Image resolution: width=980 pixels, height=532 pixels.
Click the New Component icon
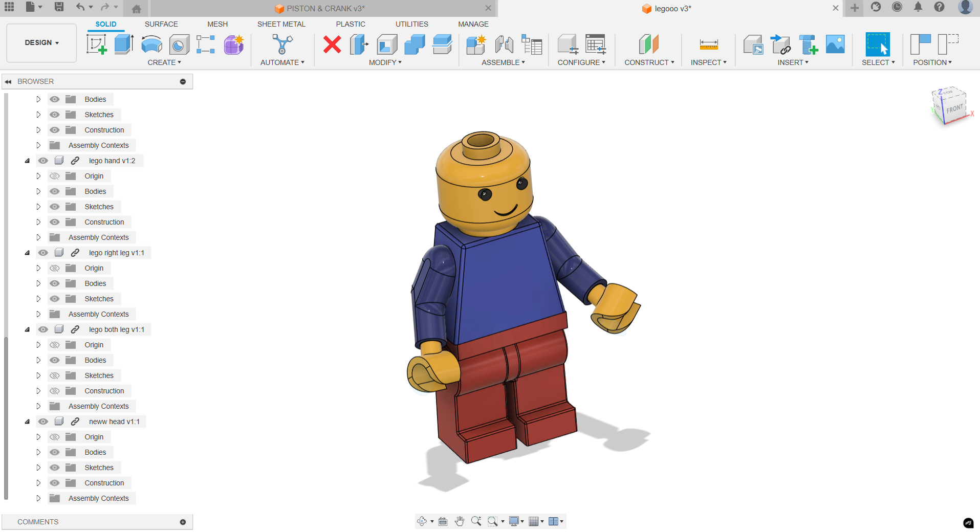click(476, 45)
